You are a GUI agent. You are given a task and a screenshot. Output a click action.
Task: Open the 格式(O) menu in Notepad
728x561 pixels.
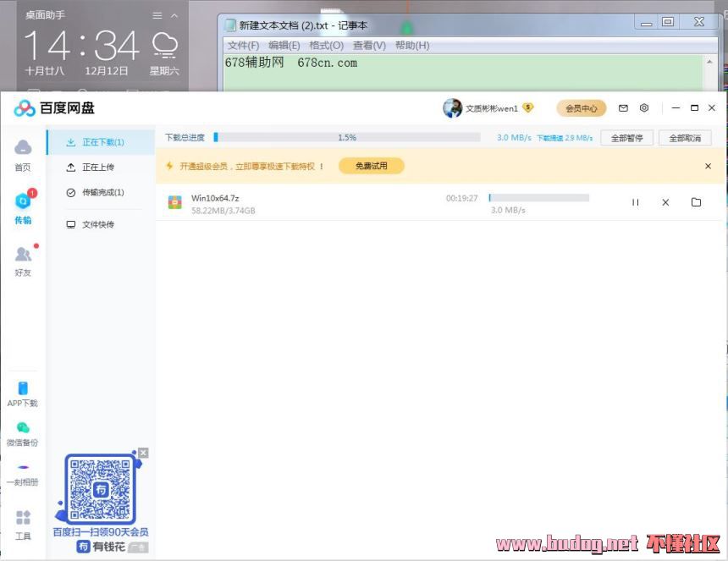327,46
